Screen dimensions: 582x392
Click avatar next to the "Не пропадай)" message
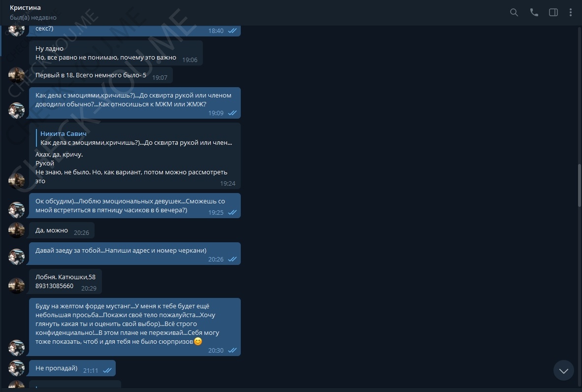pos(16,368)
